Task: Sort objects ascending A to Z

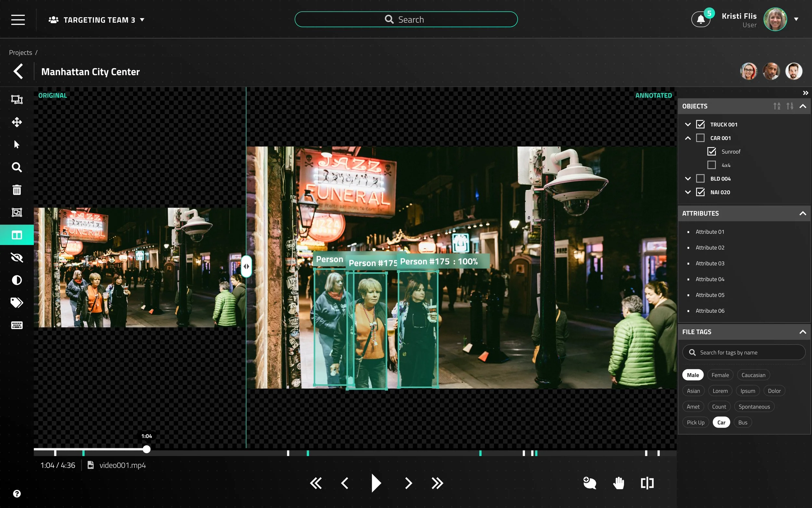Action: 777,106
